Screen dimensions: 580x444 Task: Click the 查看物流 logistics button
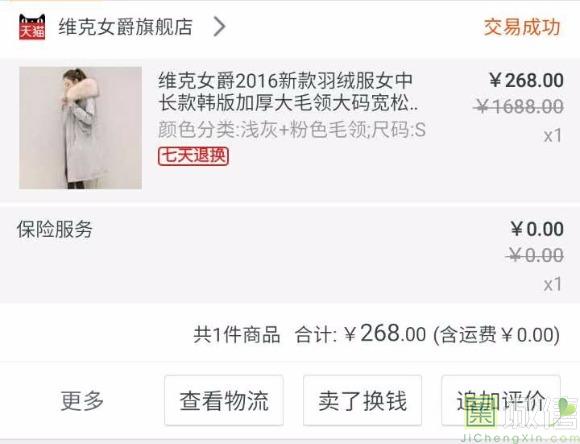(224, 400)
